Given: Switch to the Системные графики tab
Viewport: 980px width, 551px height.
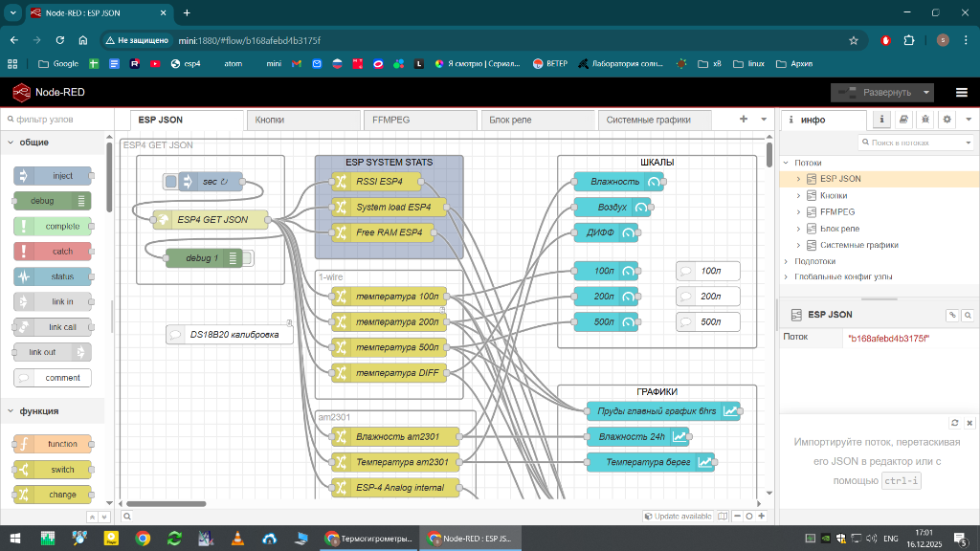Looking at the screenshot, I should [648, 121].
